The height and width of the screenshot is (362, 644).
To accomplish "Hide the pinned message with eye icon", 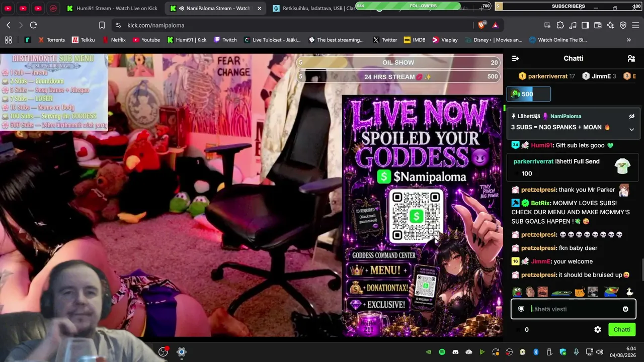I will [x=632, y=116].
